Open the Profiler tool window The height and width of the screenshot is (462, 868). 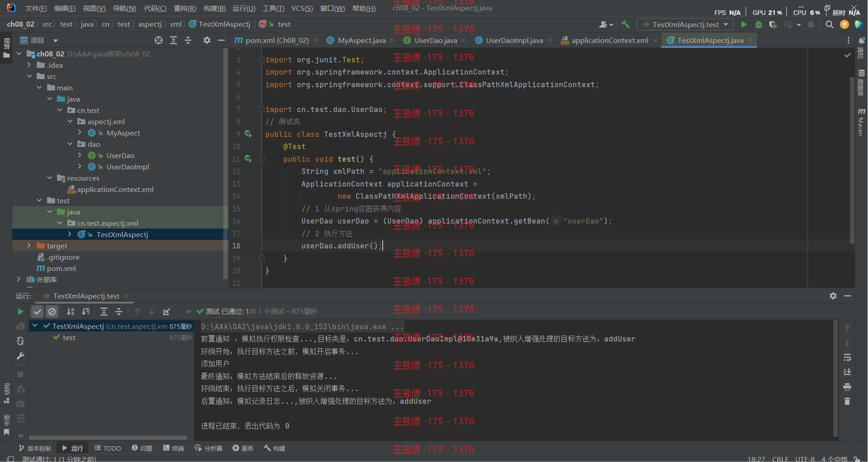209,448
